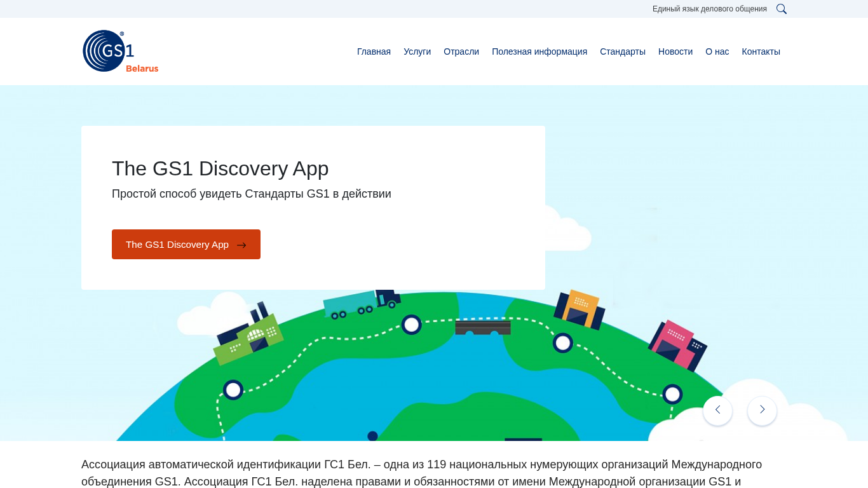The width and height of the screenshot is (868, 488).
Task: Open the Новости menu item
Action: tap(675, 51)
